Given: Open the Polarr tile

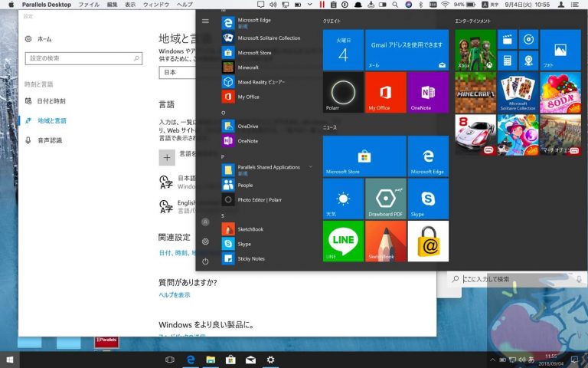Looking at the screenshot, I should tap(343, 92).
